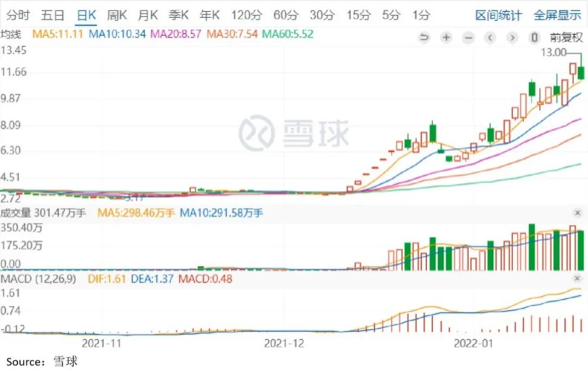Click the MA60:5.52 legend value

tap(287, 34)
